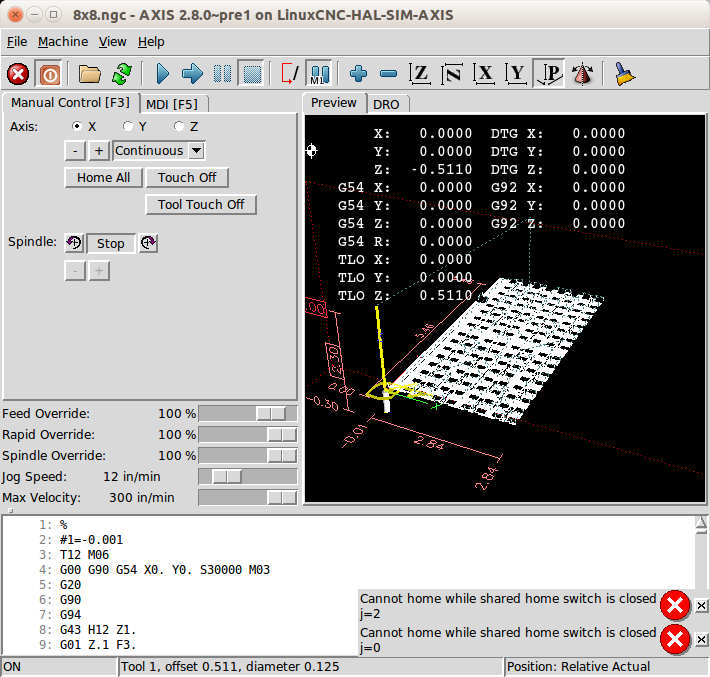The height and width of the screenshot is (677, 710).
Task: Dismiss the j=2 home switch error
Action: tap(701, 605)
